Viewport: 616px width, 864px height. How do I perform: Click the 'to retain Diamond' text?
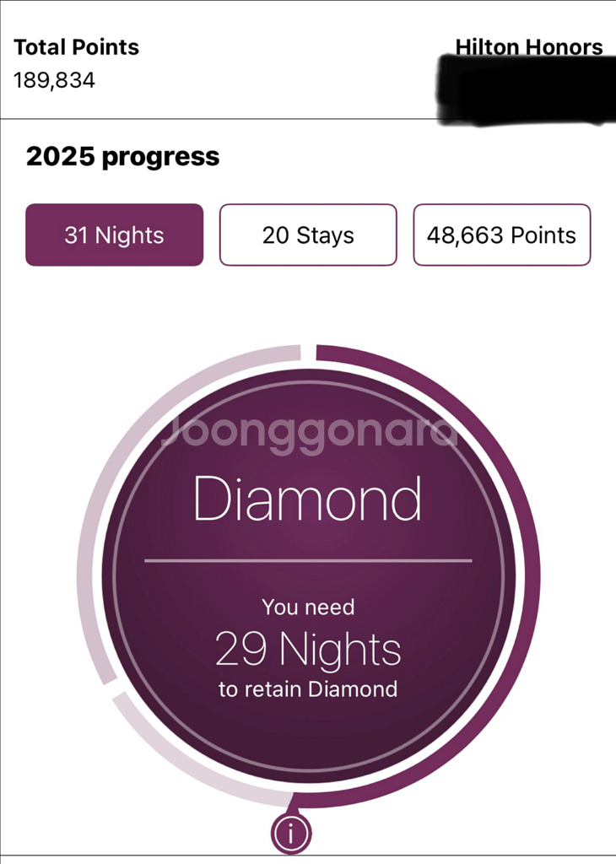pos(308,689)
